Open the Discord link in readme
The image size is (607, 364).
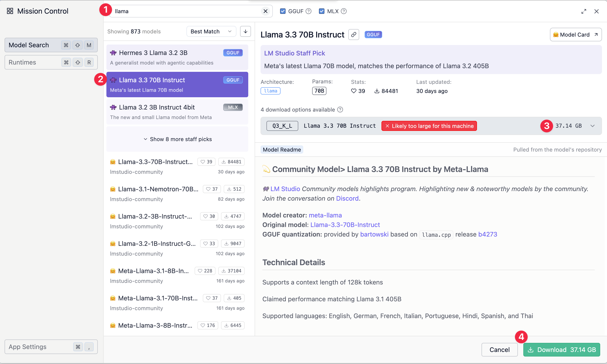click(x=347, y=198)
